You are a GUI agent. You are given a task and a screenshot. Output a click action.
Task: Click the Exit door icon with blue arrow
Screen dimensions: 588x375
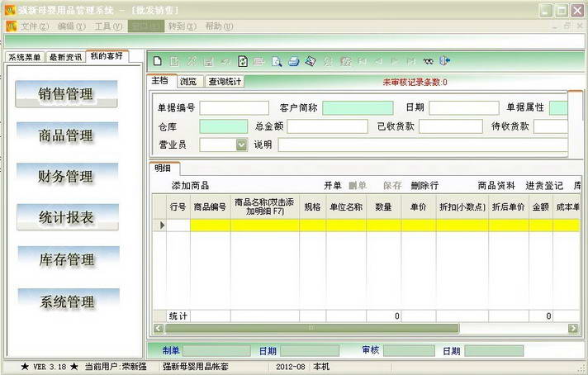click(445, 61)
